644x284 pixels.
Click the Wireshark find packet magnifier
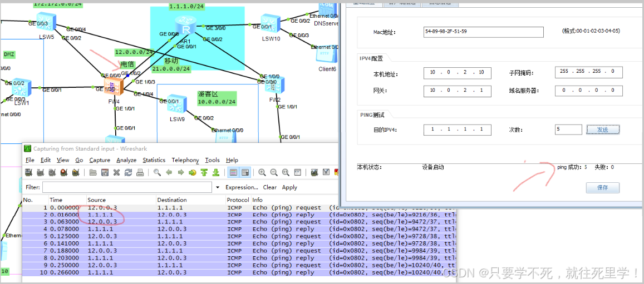point(158,172)
